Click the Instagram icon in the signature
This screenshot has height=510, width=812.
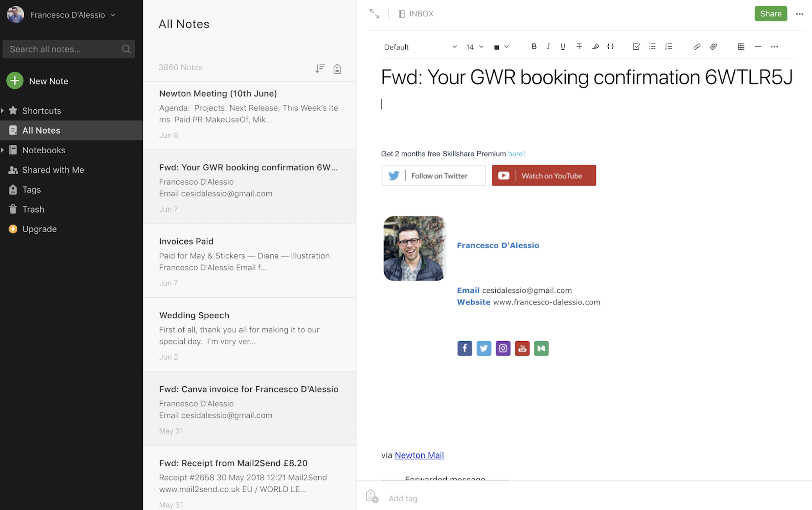503,348
